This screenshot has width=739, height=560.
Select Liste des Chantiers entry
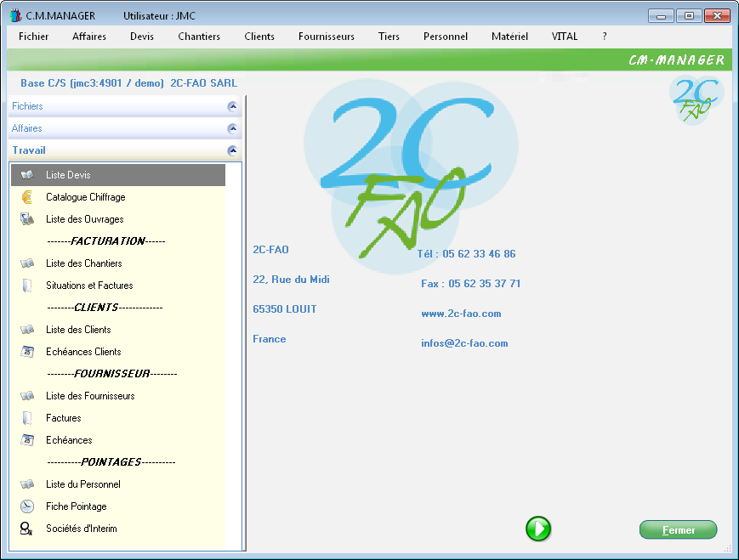118,263
